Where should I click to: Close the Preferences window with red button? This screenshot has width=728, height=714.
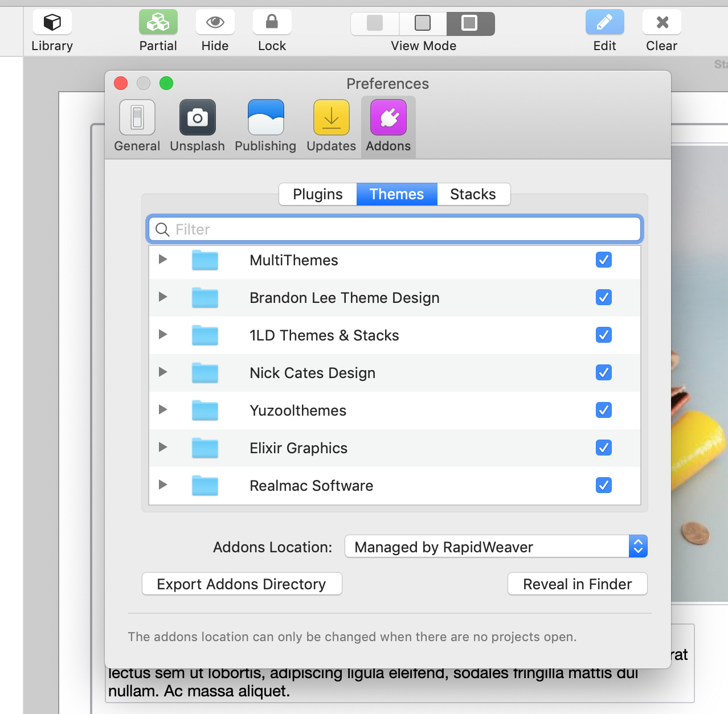(x=121, y=83)
